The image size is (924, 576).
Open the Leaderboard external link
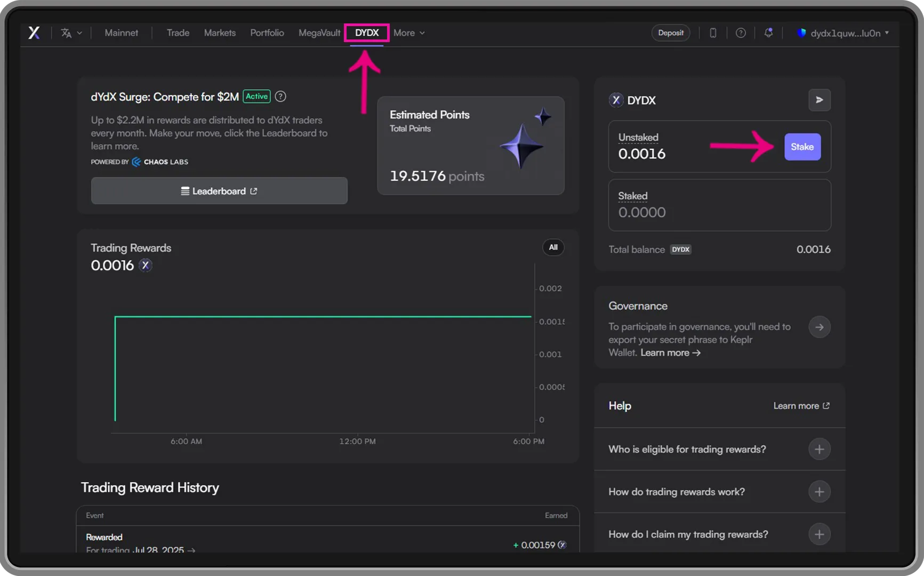click(x=219, y=191)
